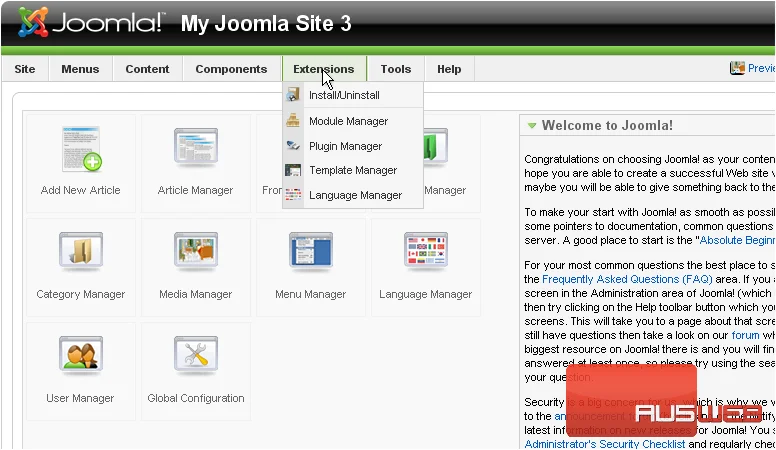The height and width of the screenshot is (450, 776).
Task: Open the Components menu
Action: 231,69
